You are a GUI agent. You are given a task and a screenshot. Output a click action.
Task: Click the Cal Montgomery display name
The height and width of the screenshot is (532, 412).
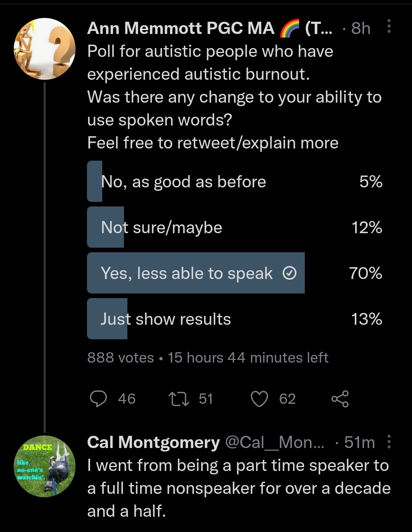coord(153,442)
